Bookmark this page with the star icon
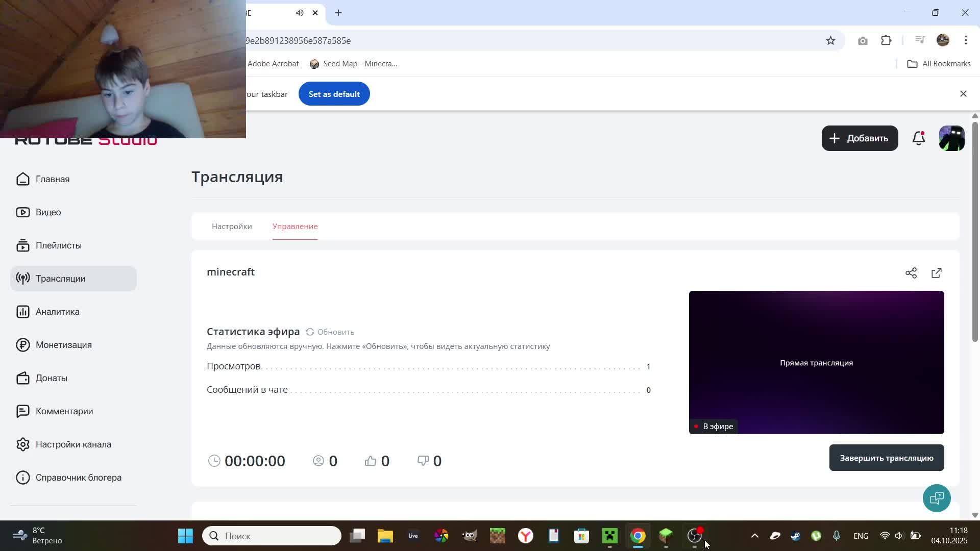 pos(830,41)
